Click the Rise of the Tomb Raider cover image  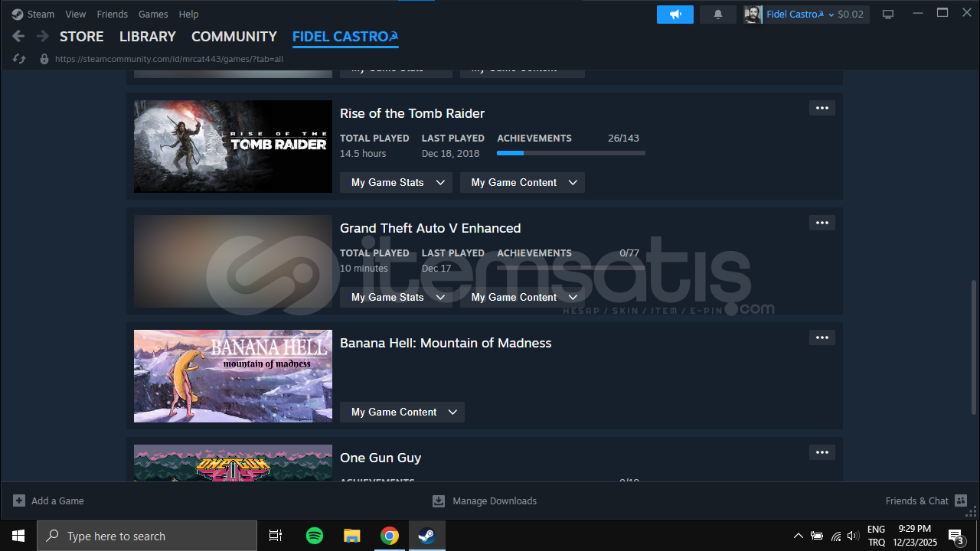click(x=233, y=146)
